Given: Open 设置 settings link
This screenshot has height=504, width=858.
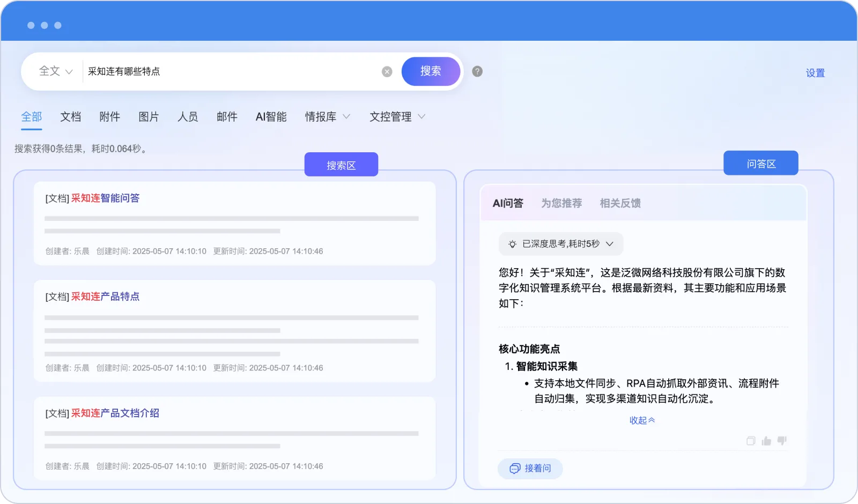Looking at the screenshot, I should pos(815,73).
